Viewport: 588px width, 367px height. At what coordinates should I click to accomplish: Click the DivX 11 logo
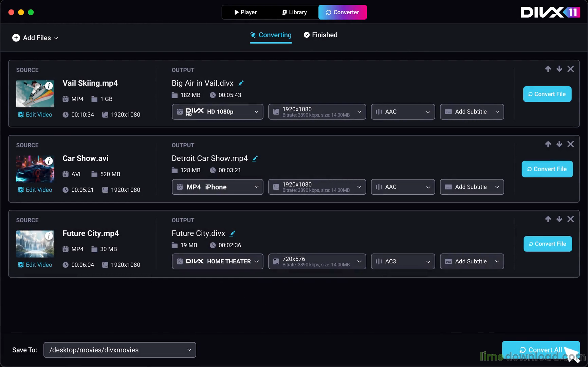[x=550, y=12]
